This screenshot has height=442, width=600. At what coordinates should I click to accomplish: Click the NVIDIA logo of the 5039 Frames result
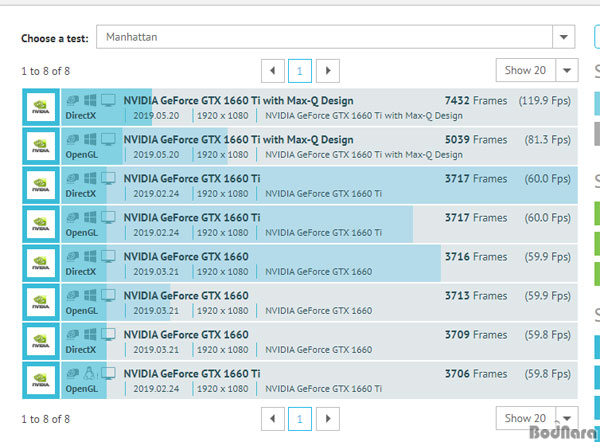[x=41, y=146]
